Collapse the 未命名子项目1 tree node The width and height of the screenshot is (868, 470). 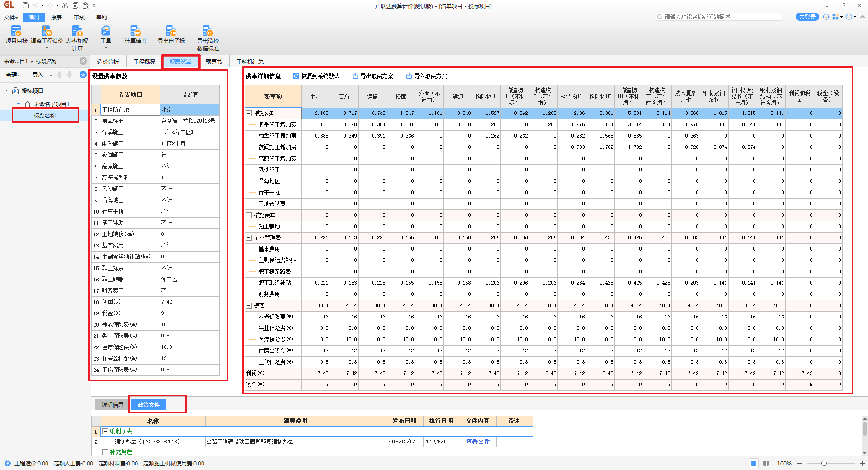click(19, 104)
